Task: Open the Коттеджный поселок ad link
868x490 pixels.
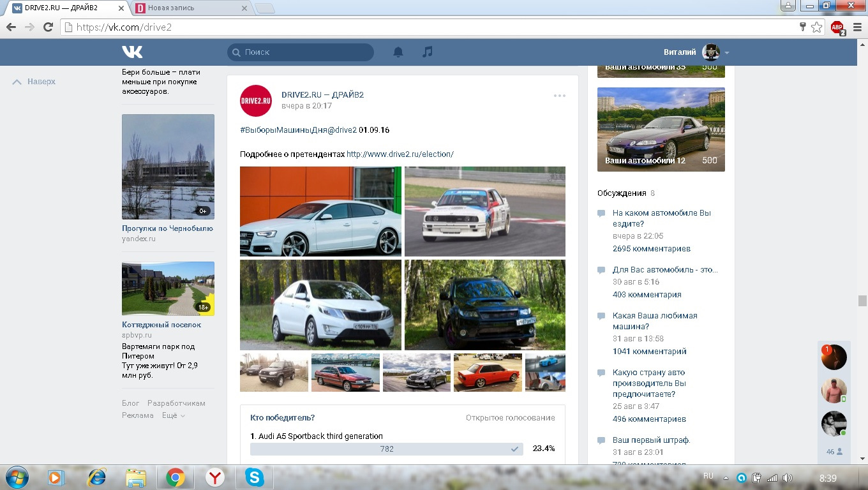Action: (x=161, y=325)
